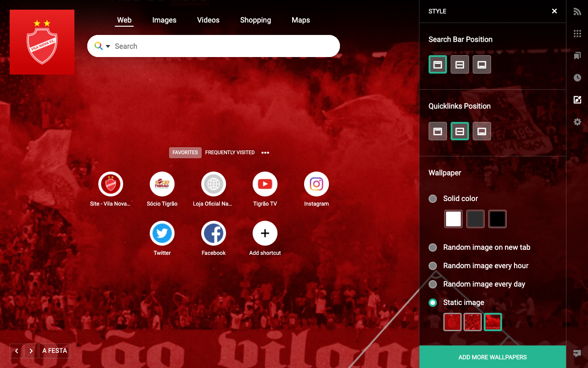This screenshot has width=588, height=368.
Task: Set quicklinks position to top
Action: [438, 131]
